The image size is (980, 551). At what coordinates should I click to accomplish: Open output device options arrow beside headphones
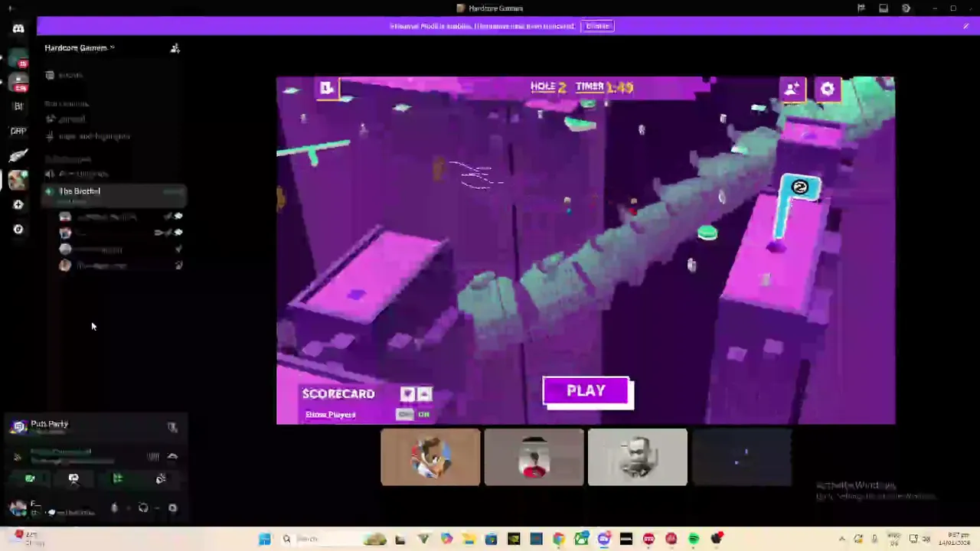[x=156, y=507]
